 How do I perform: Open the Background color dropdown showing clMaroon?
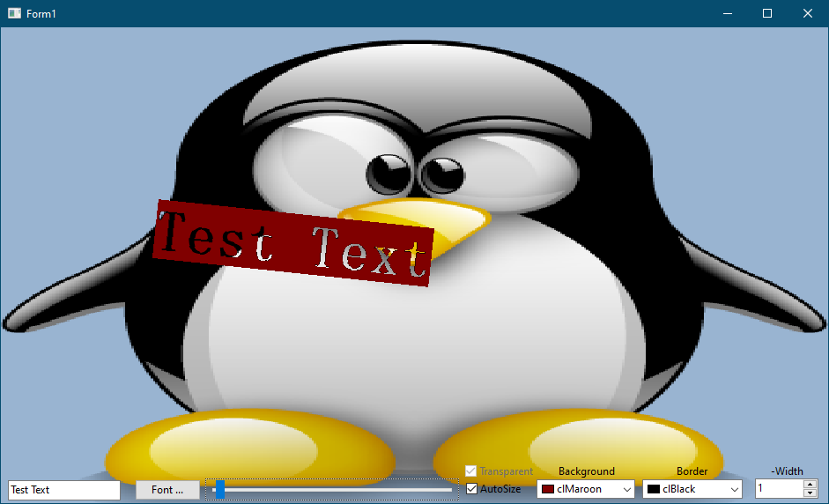pos(586,489)
